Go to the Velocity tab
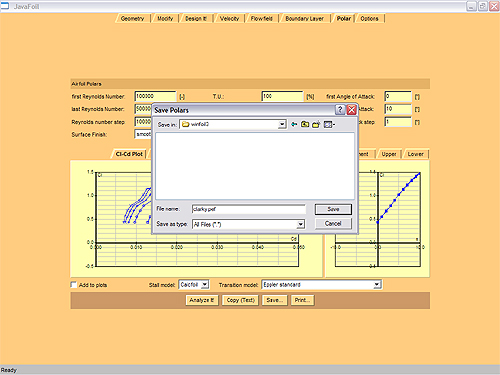 point(229,19)
